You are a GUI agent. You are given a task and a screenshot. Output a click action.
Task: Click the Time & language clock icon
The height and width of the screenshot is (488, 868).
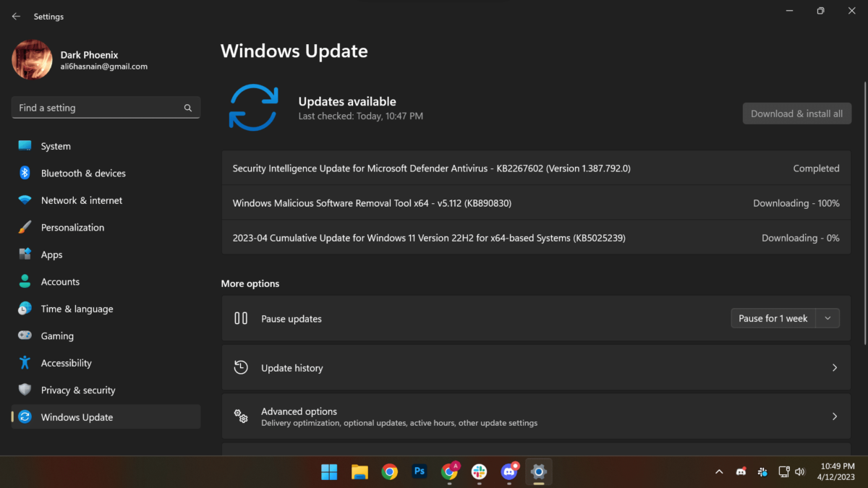pyautogui.click(x=25, y=309)
